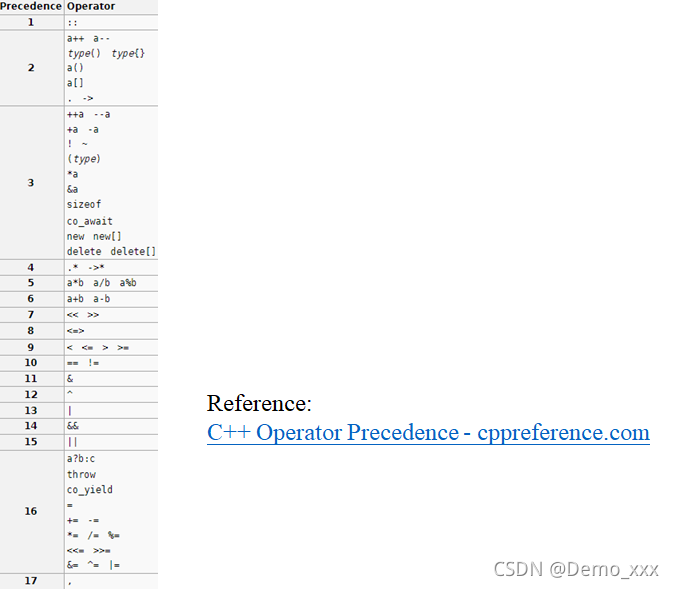Click the '&&' logical AND cell in row 14

tap(111, 426)
